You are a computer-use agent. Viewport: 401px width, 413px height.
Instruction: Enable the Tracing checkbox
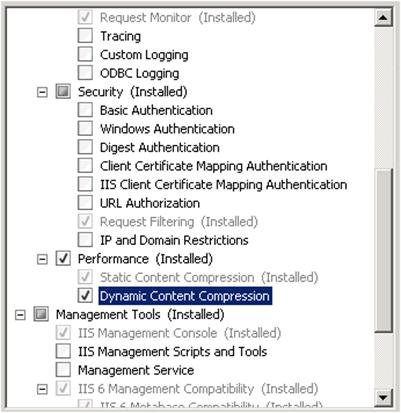(85, 36)
